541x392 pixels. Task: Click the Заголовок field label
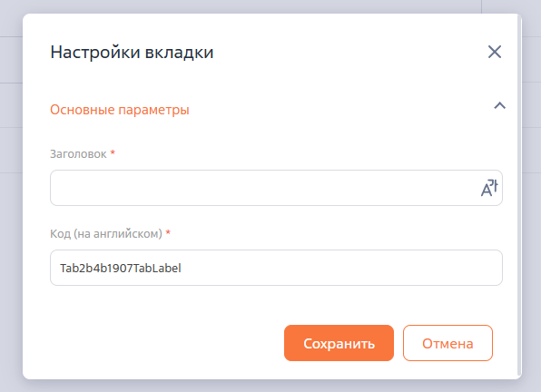(78, 153)
